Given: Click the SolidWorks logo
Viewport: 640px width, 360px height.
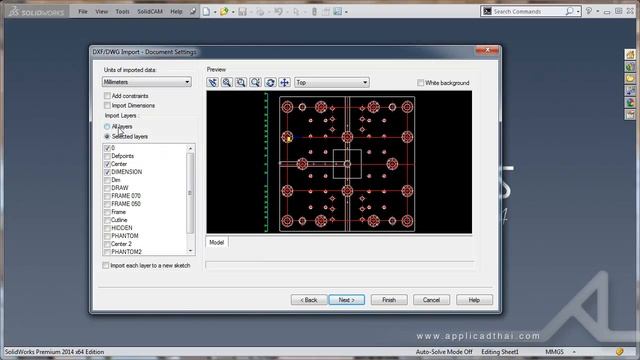Looking at the screenshot, I should [x=36, y=12].
